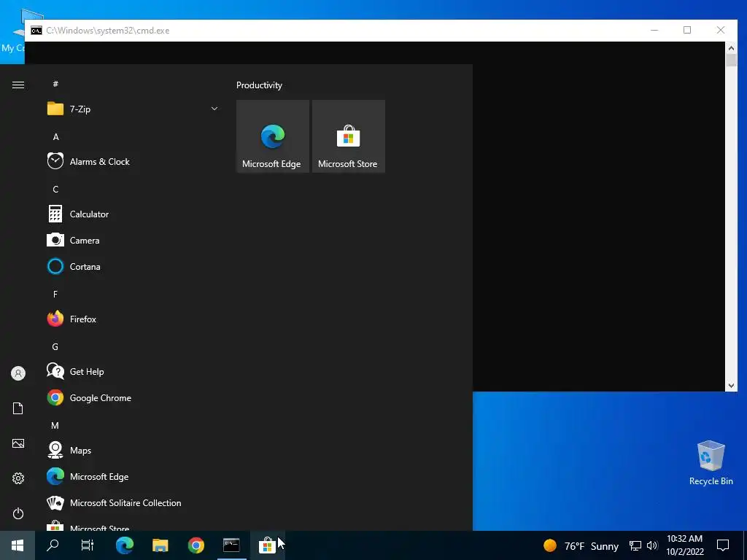The height and width of the screenshot is (560, 747).
Task: Open Pictures from Start sidebar
Action: tap(18, 443)
